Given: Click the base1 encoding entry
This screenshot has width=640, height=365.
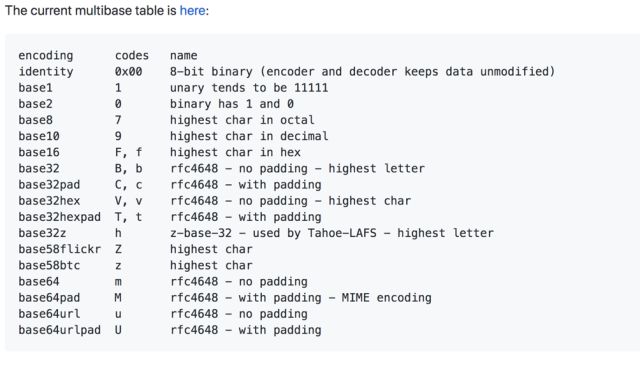Looking at the screenshot, I should pyautogui.click(x=36, y=88).
